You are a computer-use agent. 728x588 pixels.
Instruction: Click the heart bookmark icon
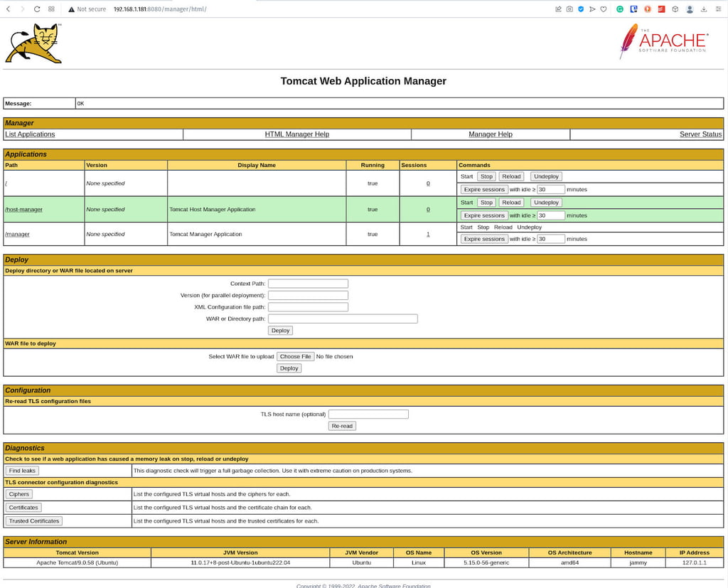[603, 9]
